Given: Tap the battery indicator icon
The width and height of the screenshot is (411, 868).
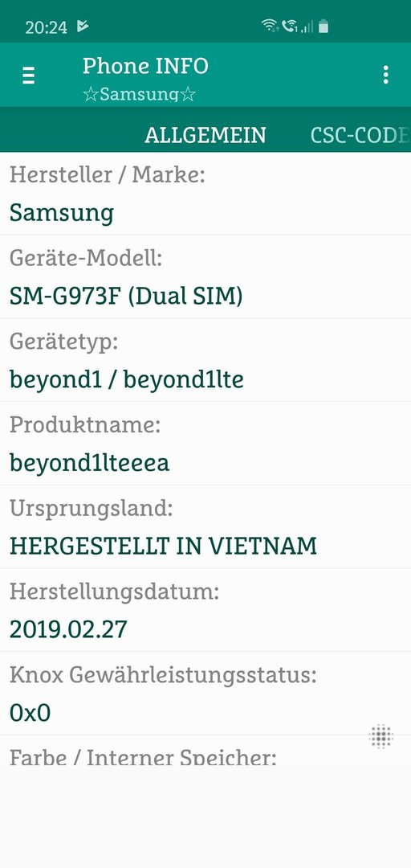Looking at the screenshot, I should (x=324, y=26).
